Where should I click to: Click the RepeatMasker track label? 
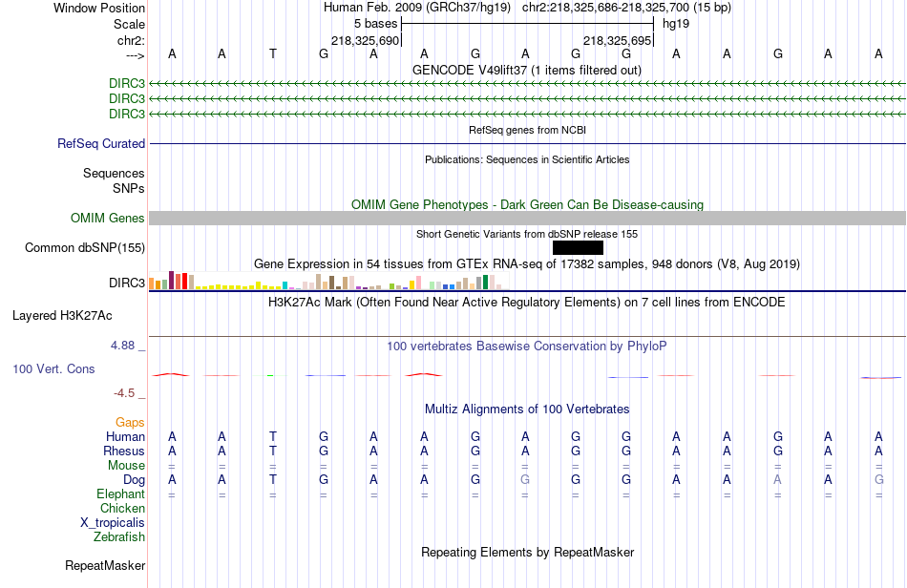(105, 565)
